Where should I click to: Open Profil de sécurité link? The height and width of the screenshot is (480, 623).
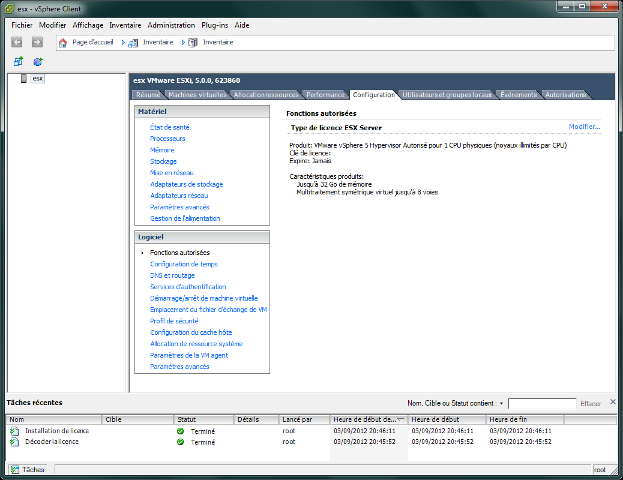coord(174,321)
